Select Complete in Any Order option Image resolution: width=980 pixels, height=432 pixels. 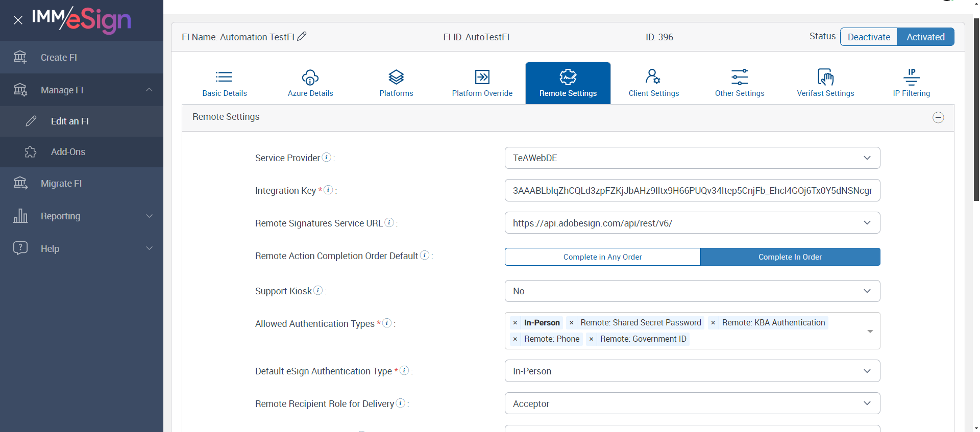[602, 257]
